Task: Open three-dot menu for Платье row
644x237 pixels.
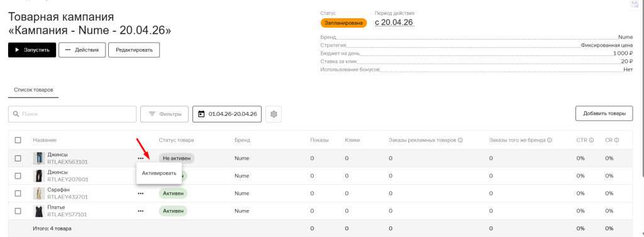Action: tap(141, 211)
